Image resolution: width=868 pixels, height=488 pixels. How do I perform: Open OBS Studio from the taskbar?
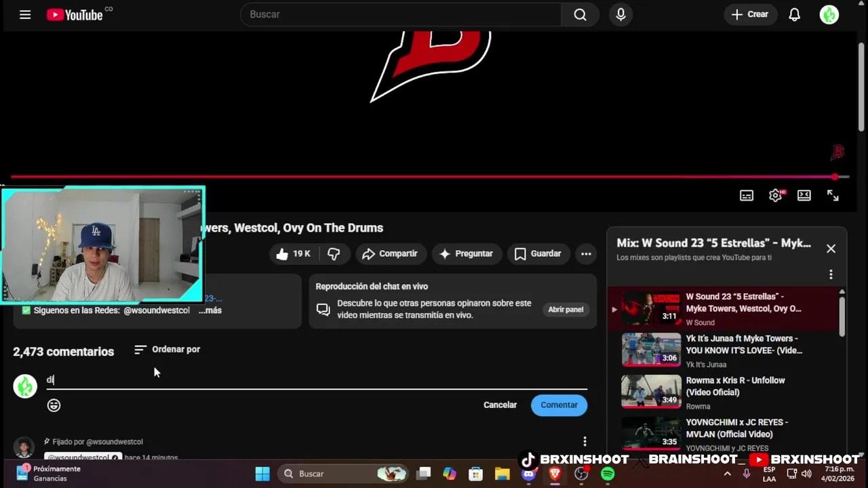tap(581, 474)
